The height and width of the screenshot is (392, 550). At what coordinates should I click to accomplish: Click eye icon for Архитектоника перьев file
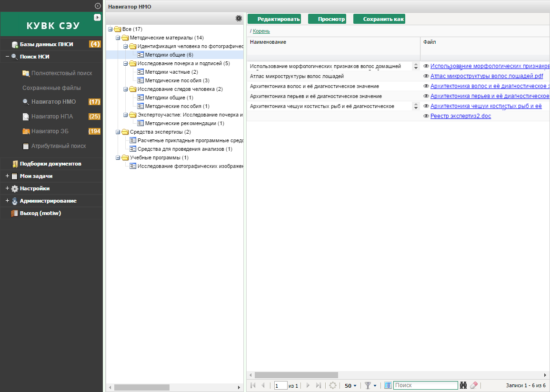426,96
